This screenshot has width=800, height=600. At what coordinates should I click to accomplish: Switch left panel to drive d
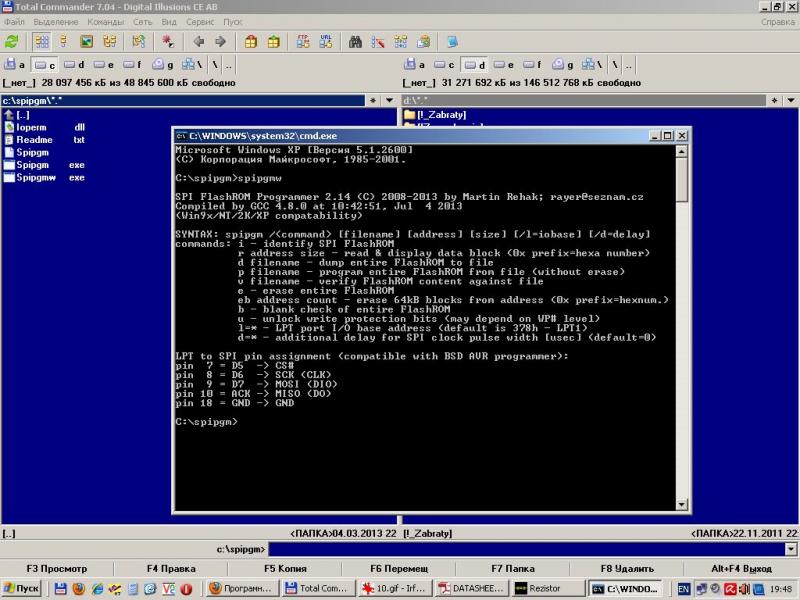[x=74, y=64]
